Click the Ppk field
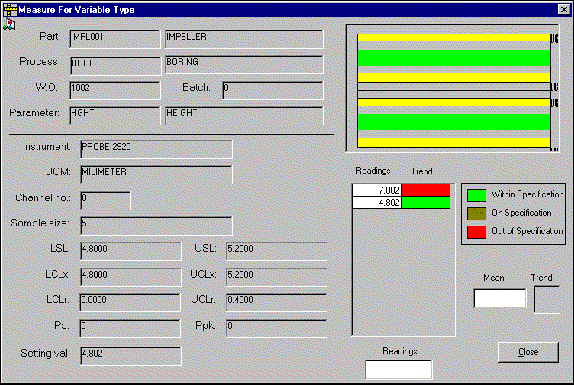 click(x=276, y=328)
